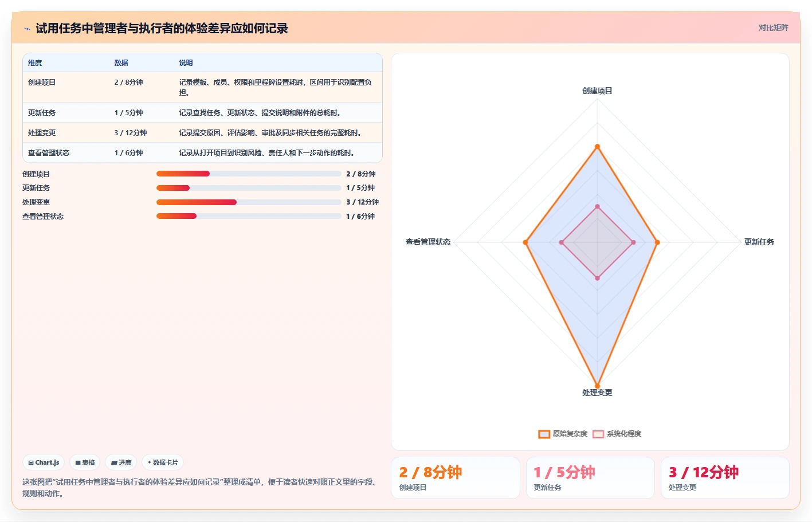This screenshot has height=522, width=812.
Task: Click the summary paragraph starting 这张图把
Action: tap(200, 488)
